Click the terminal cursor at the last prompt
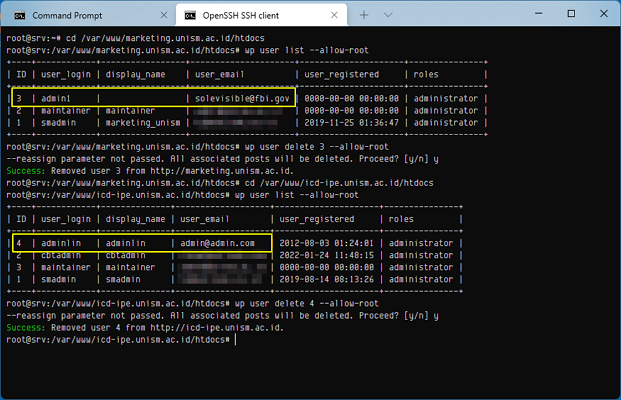This screenshot has height=400, width=621. click(x=229, y=340)
